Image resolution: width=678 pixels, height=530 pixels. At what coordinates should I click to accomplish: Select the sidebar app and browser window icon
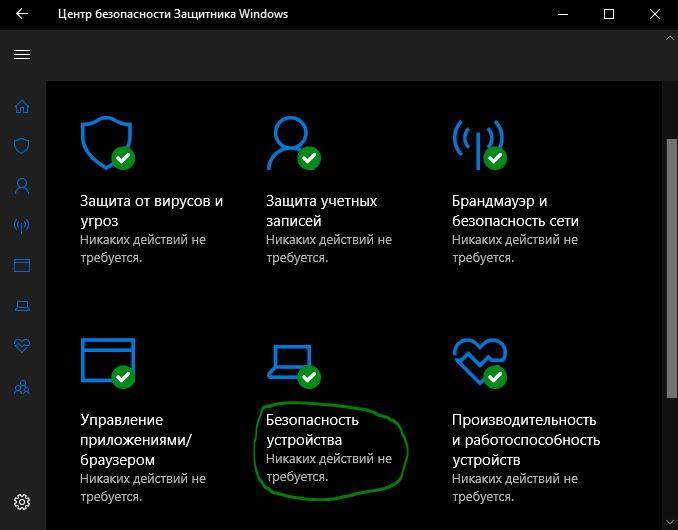click(22, 265)
